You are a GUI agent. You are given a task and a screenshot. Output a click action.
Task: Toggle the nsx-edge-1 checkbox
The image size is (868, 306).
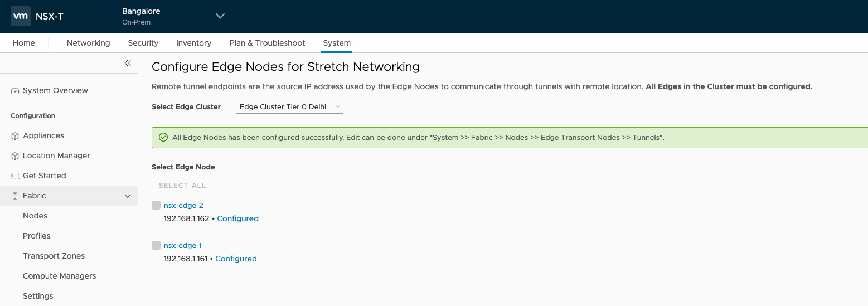(156, 245)
